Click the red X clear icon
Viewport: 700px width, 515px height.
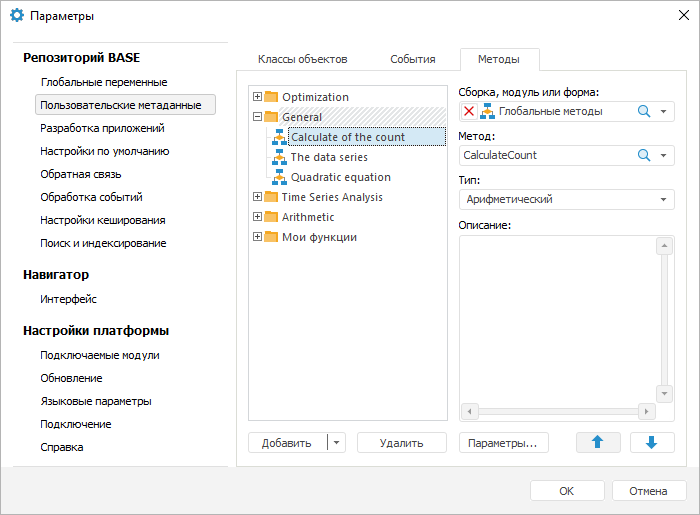[469, 111]
